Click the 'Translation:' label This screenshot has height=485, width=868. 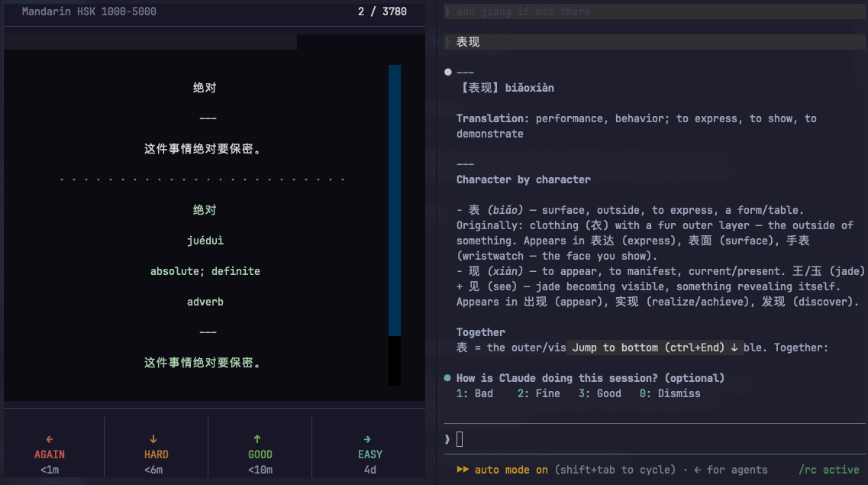tap(492, 118)
